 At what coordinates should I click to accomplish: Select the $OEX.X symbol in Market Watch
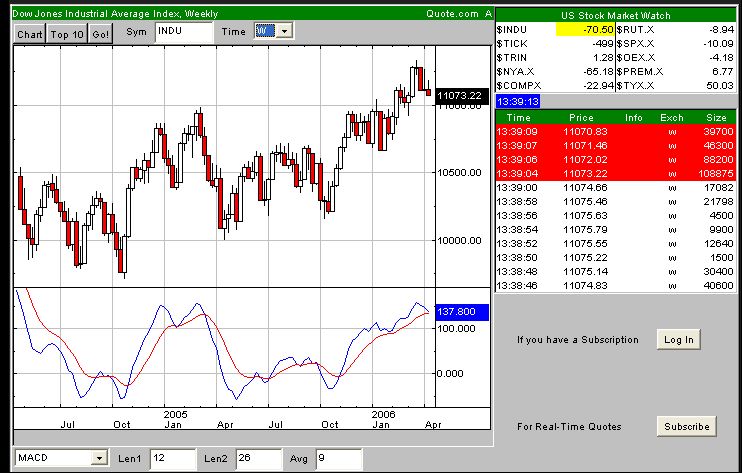[x=636, y=58]
